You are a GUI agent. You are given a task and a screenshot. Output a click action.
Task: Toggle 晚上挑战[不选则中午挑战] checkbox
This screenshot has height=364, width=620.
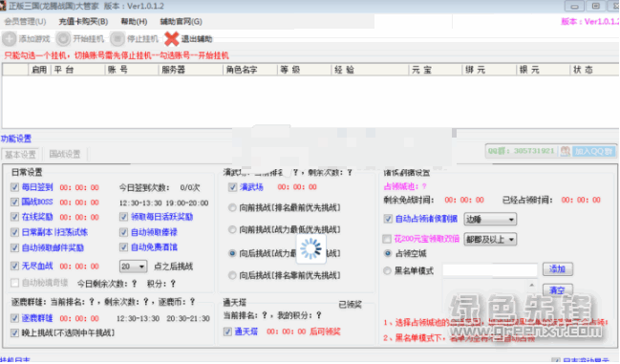click(x=14, y=332)
